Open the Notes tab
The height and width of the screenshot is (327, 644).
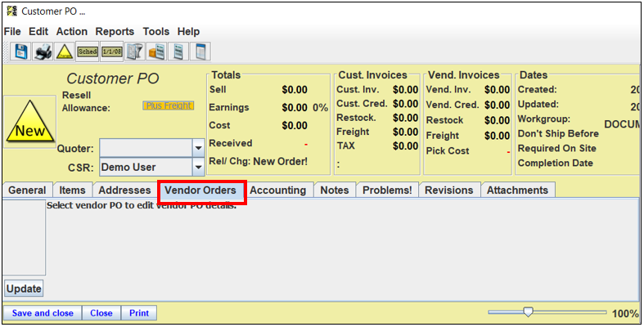335,190
